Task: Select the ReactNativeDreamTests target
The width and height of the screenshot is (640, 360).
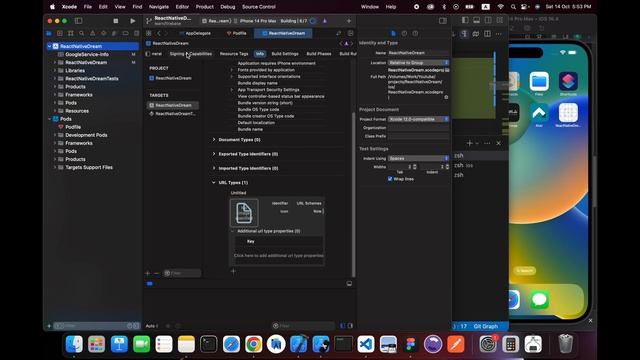Action: (x=173, y=113)
